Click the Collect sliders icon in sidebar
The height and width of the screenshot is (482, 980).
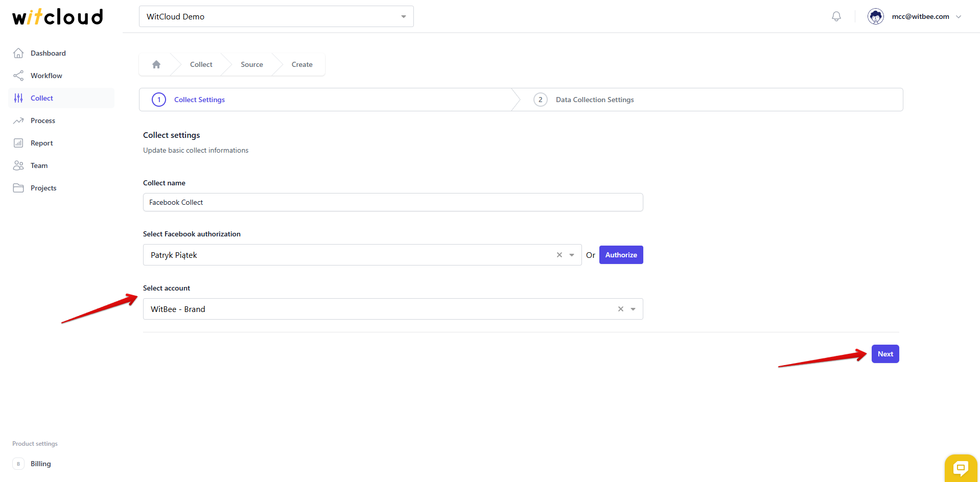click(18, 98)
